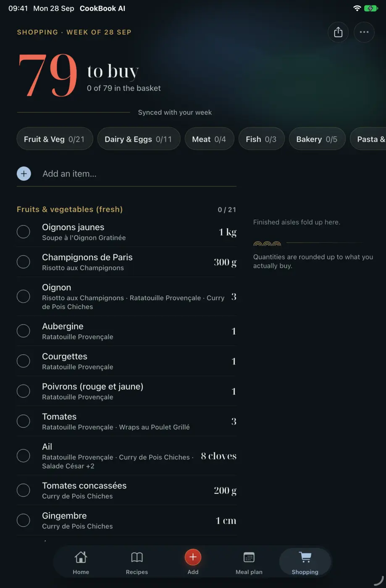Open the three-dots more options menu
The height and width of the screenshot is (588, 386).
(x=364, y=32)
